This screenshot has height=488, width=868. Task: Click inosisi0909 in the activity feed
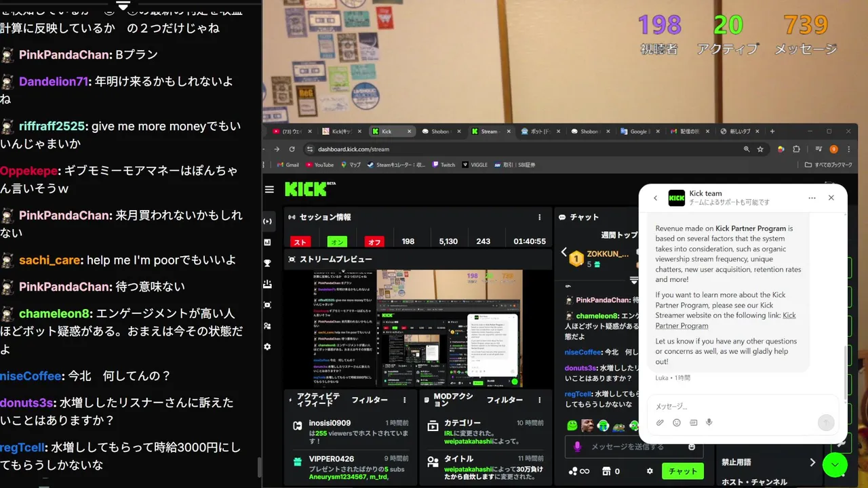pyautogui.click(x=330, y=423)
